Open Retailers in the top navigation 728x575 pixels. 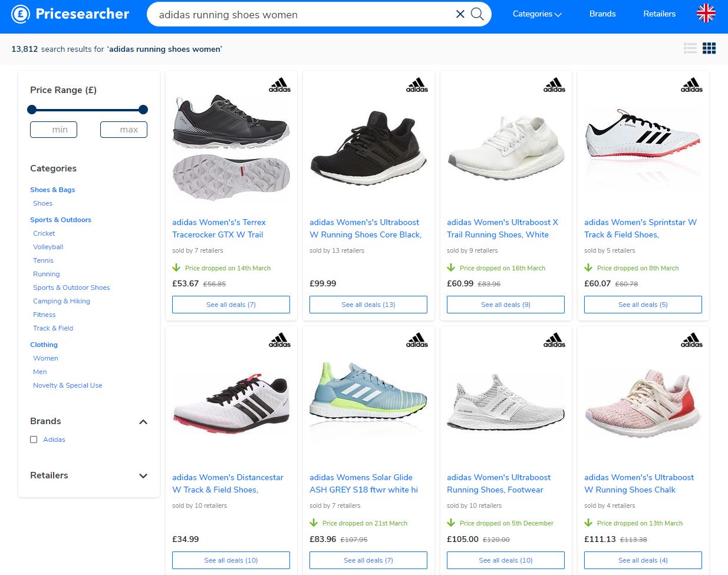point(659,14)
